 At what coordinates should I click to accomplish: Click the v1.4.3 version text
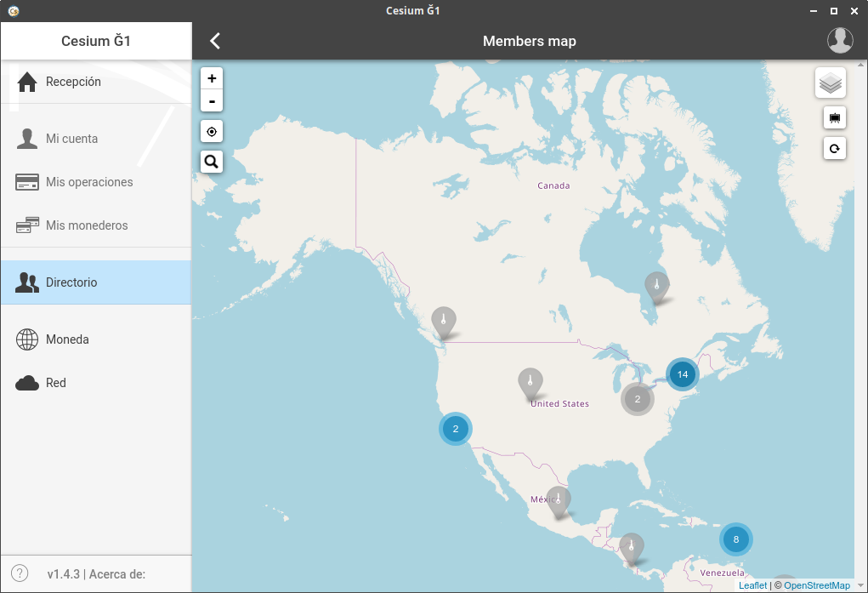tap(64, 574)
